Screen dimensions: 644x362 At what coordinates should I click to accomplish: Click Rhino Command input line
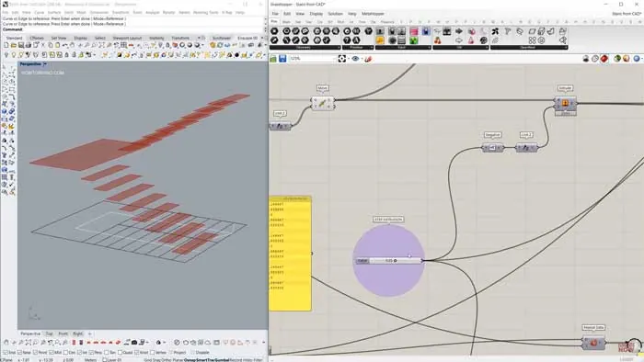[133, 29]
